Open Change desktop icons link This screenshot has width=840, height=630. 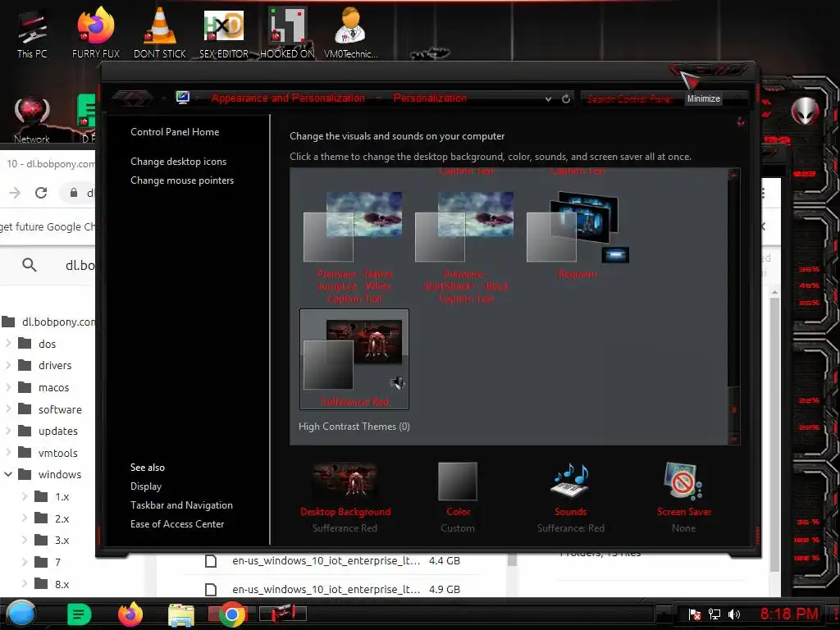coord(178,162)
